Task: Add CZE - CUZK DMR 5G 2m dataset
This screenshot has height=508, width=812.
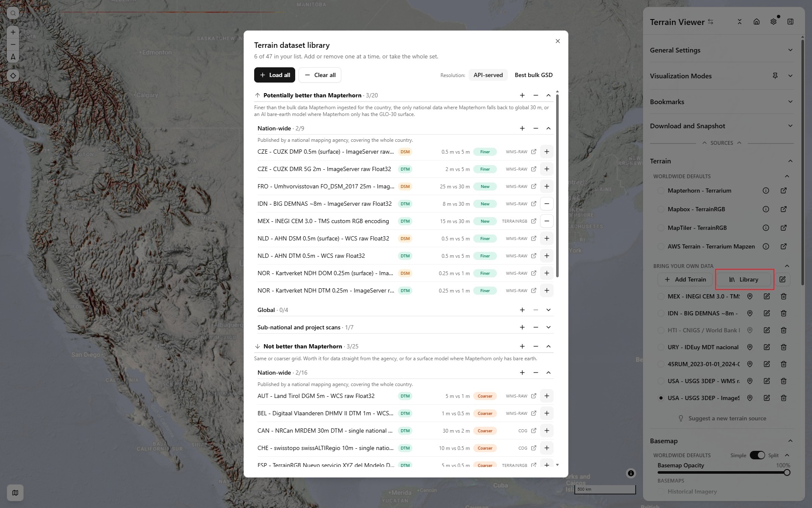Action: 547,169
